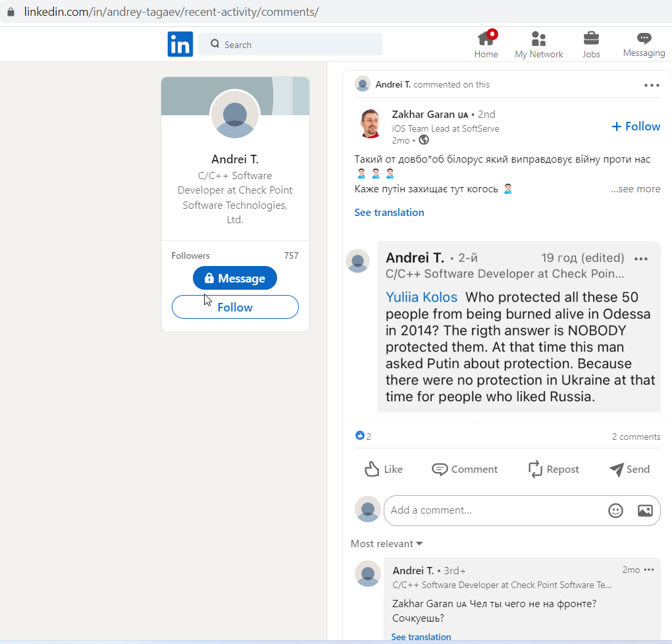The height and width of the screenshot is (644, 672).
Task: Open the Messaging chat icon
Action: [644, 38]
